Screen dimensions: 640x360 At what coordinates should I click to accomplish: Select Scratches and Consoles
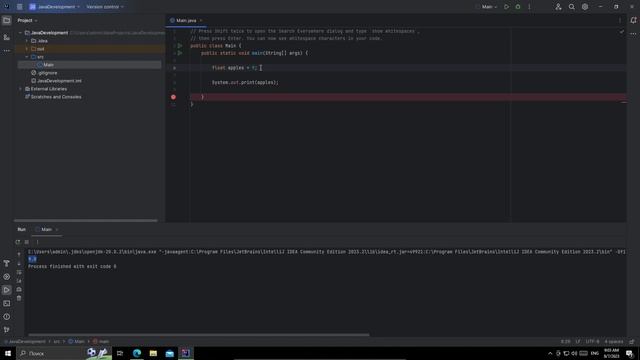point(56,97)
